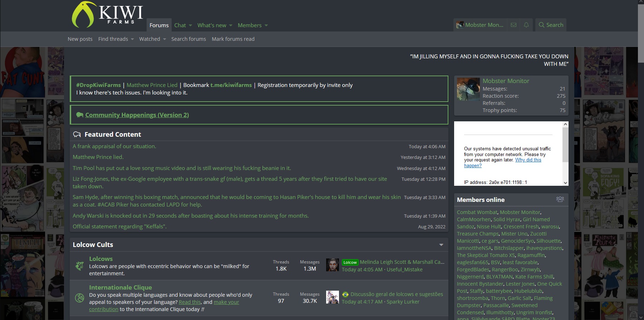This screenshot has height=320, width=644.
Task: Open the Liz Fong-Jones featured thread
Action: (x=230, y=183)
